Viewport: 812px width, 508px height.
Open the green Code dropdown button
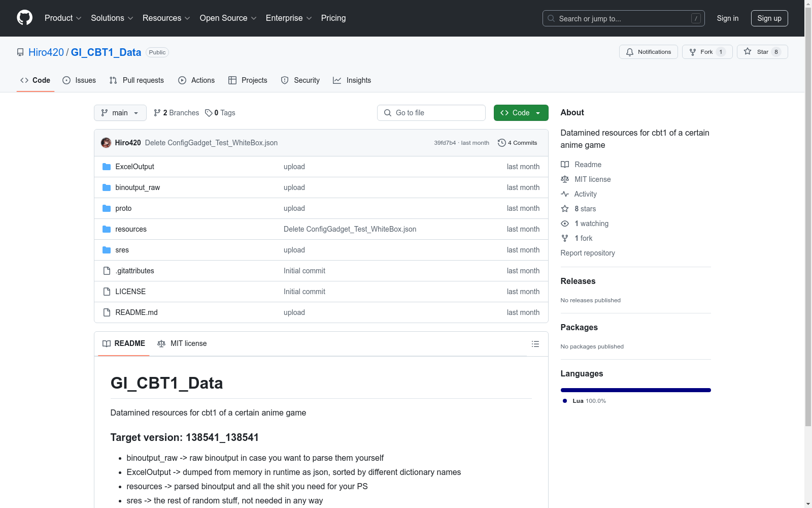521,113
